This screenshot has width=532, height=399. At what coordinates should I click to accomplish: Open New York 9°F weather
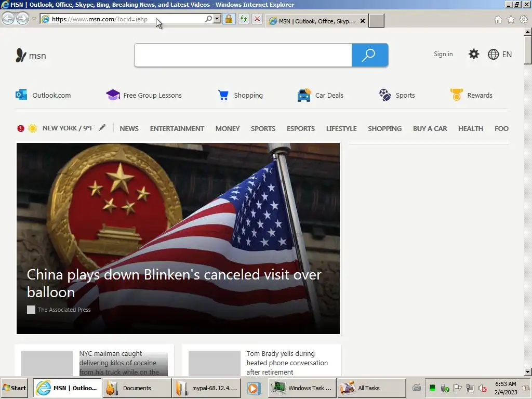pos(68,128)
